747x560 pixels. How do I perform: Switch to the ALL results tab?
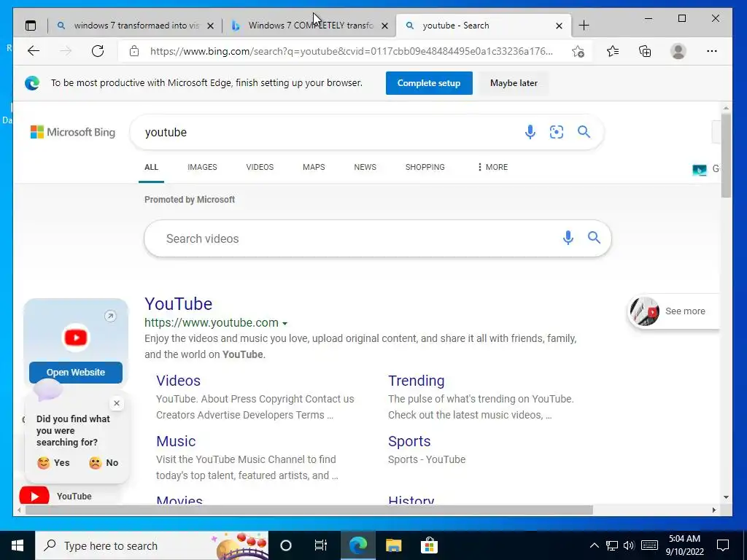151,167
